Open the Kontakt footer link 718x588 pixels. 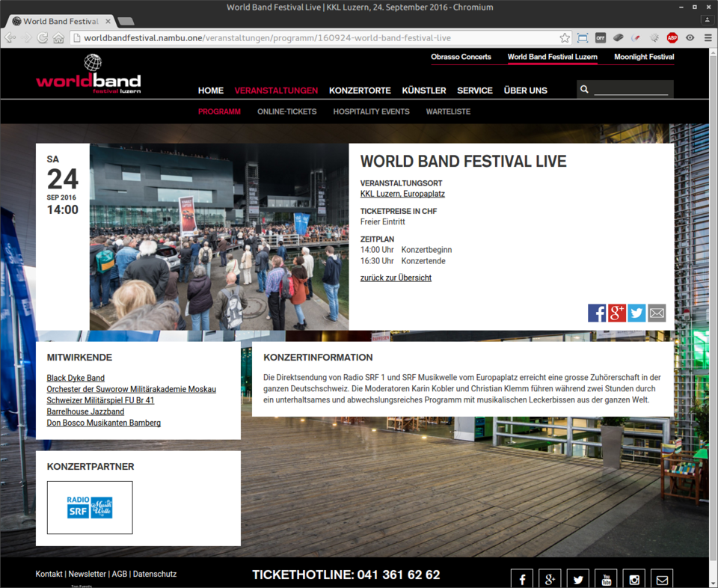[x=49, y=574]
